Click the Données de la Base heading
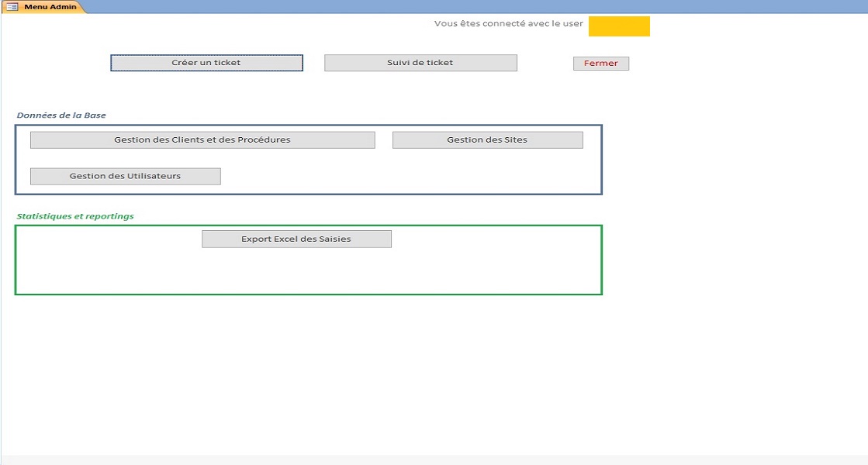The width and height of the screenshot is (868, 465). point(61,115)
